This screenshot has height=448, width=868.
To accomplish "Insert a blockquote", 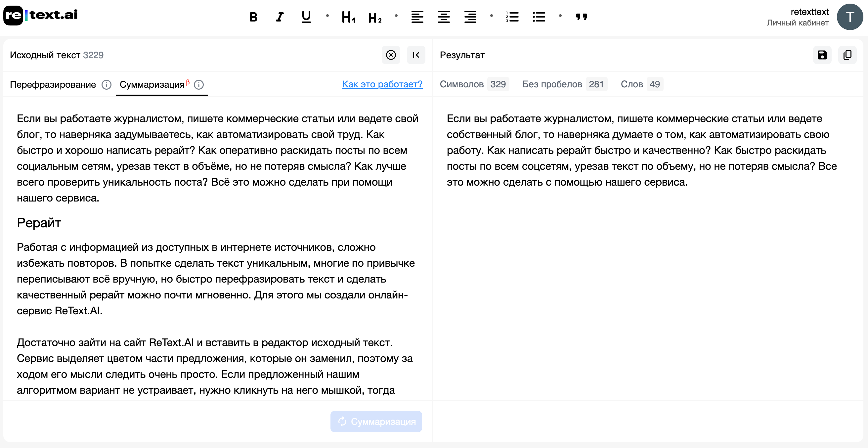I will (x=581, y=17).
